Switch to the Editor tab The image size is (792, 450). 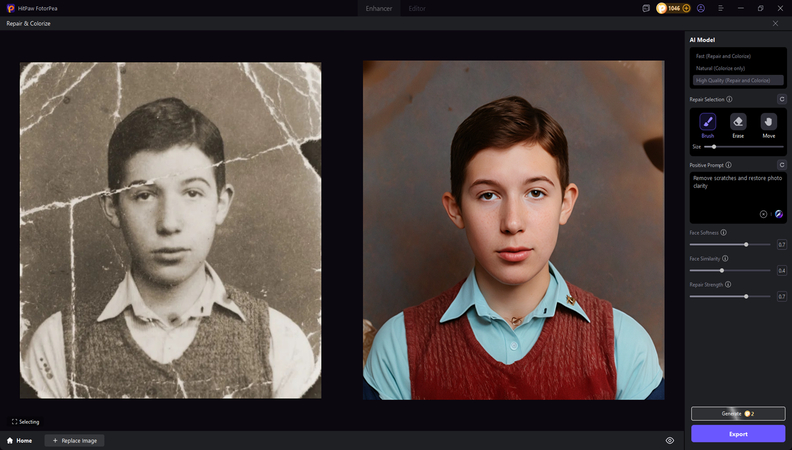click(x=416, y=8)
